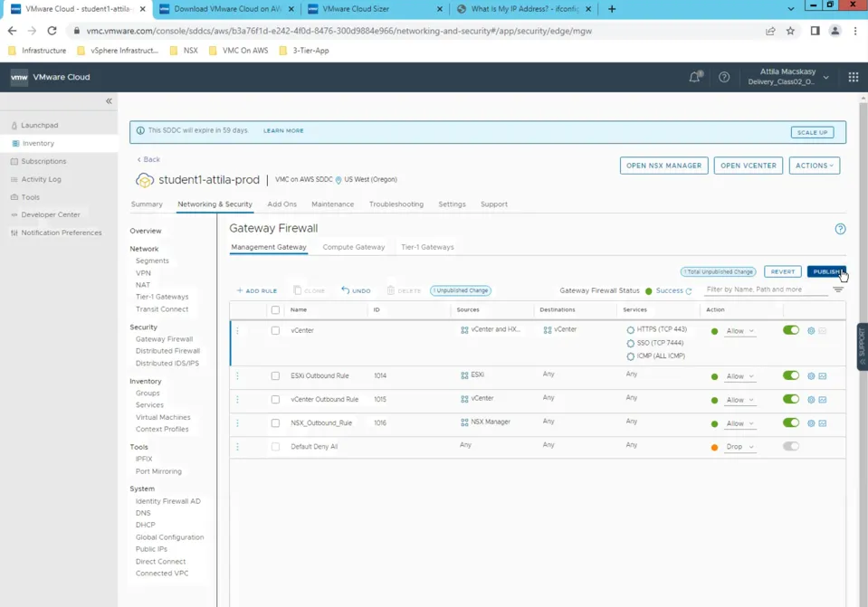868x607 pixels.
Task: Disable the ESXi Outbound Rule toggle
Action: (790, 375)
